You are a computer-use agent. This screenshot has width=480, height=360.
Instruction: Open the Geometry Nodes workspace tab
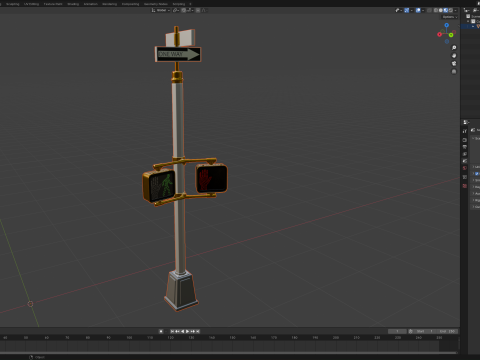click(x=156, y=4)
